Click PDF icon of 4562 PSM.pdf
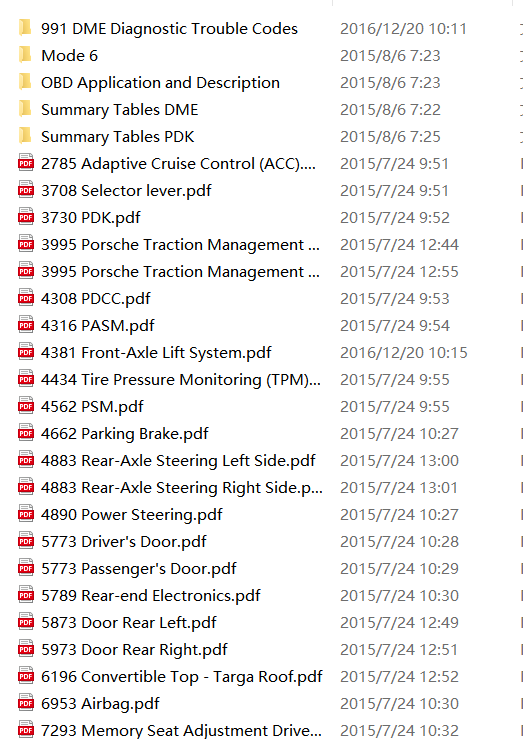Screen dimensions: 523x748 26,406
